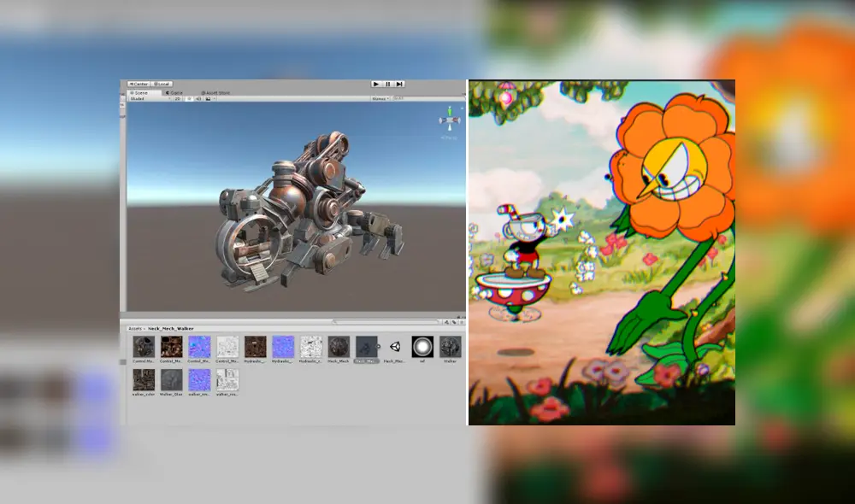Toggle 2D mode in the Scene view
The width and height of the screenshot is (855, 504).
(179, 98)
